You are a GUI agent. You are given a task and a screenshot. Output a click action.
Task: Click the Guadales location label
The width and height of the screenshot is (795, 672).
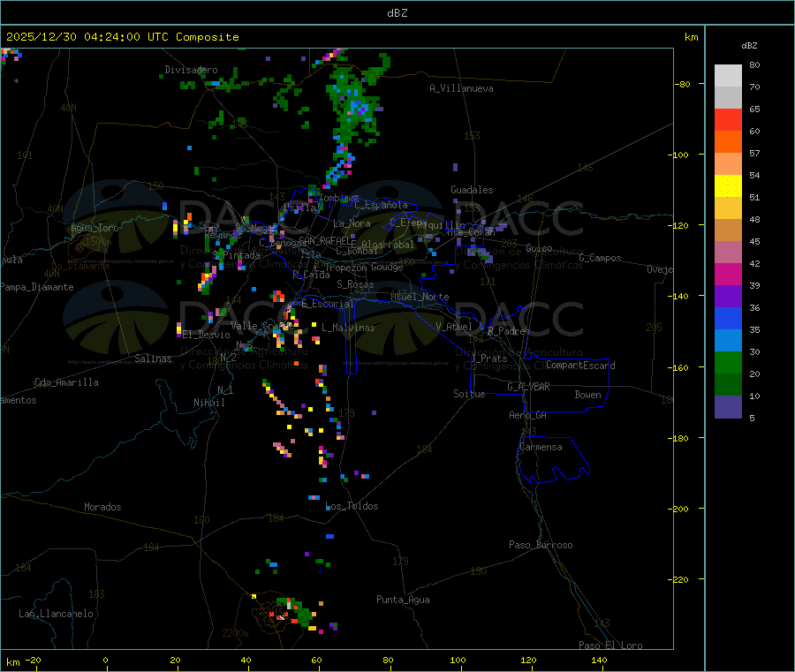pos(472,190)
